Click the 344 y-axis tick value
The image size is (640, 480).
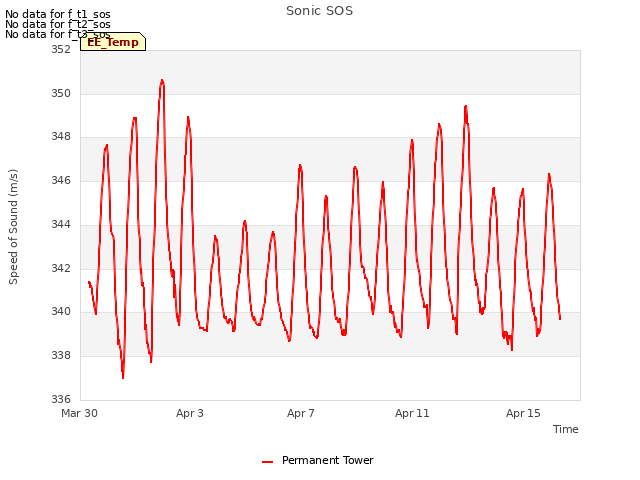click(61, 224)
